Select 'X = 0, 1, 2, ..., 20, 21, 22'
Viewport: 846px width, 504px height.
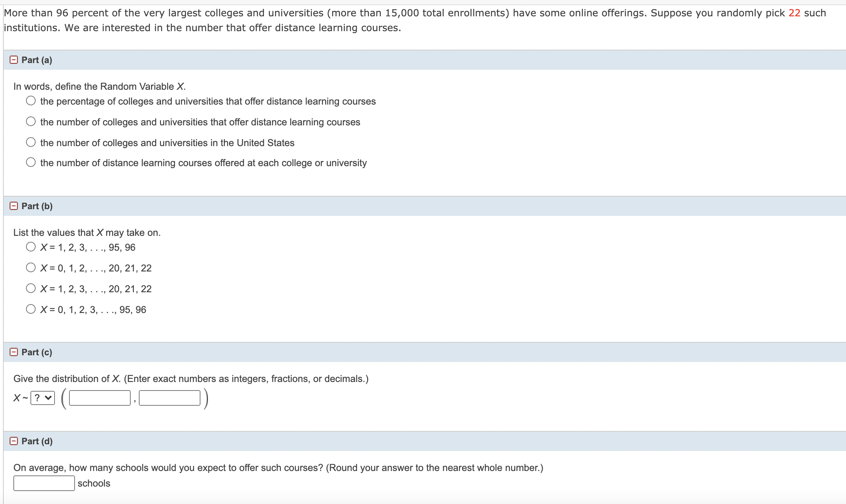click(x=31, y=267)
